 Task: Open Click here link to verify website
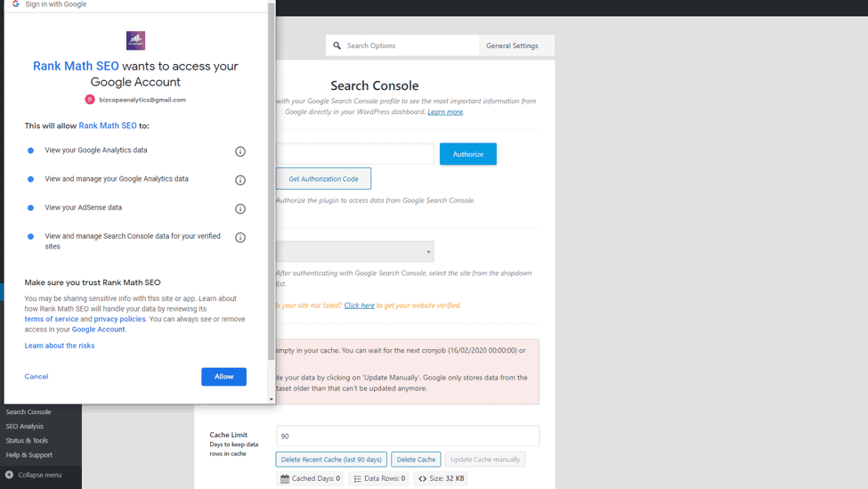pyautogui.click(x=360, y=306)
